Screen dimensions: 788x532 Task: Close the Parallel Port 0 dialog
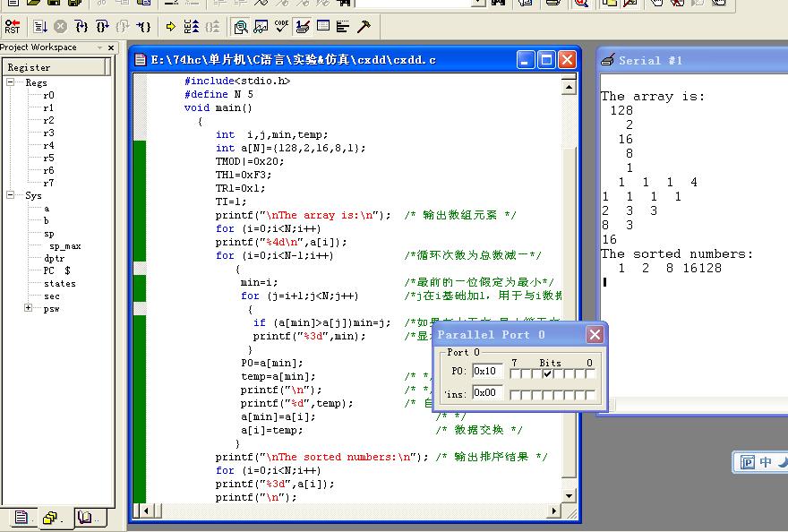click(x=595, y=334)
